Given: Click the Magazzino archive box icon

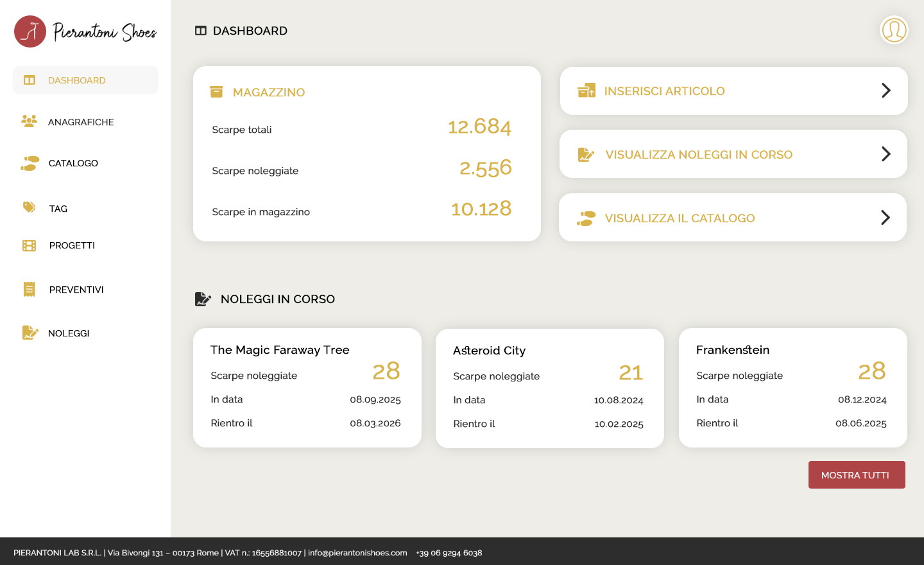Looking at the screenshot, I should click(216, 92).
